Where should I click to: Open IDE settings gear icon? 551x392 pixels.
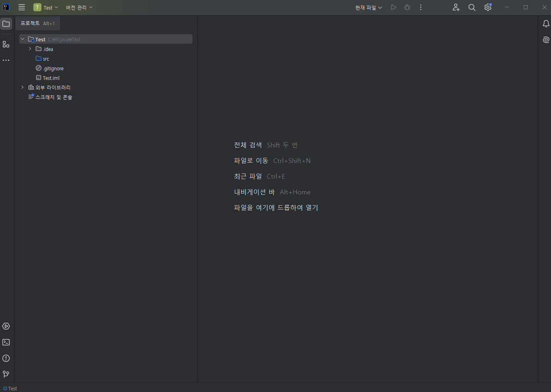[488, 7]
